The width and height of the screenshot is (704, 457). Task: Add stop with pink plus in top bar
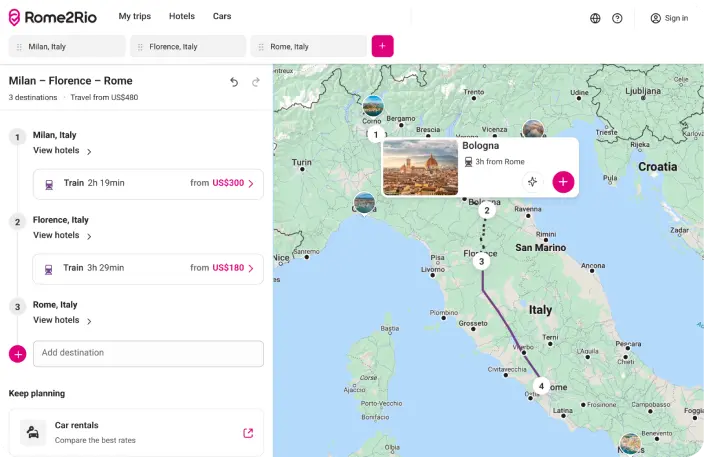383,46
